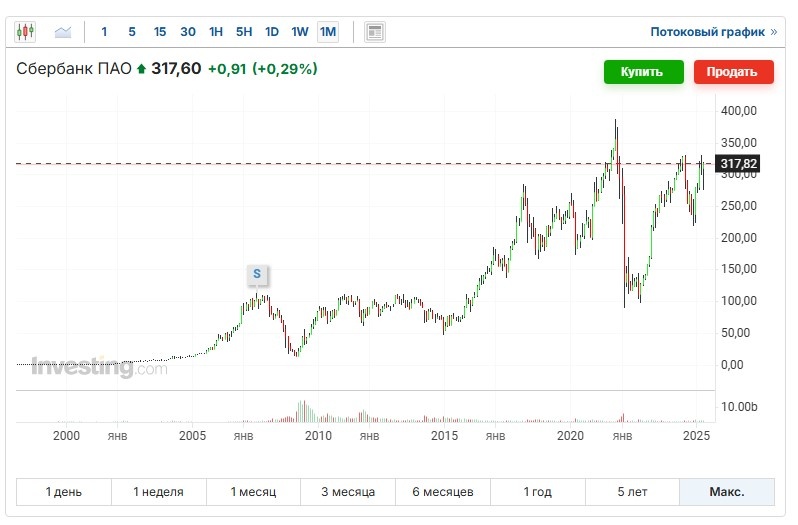Click the +0,91 (+0,29%) change value
The image size is (798, 525).
pyautogui.click(x=263, y=69)
